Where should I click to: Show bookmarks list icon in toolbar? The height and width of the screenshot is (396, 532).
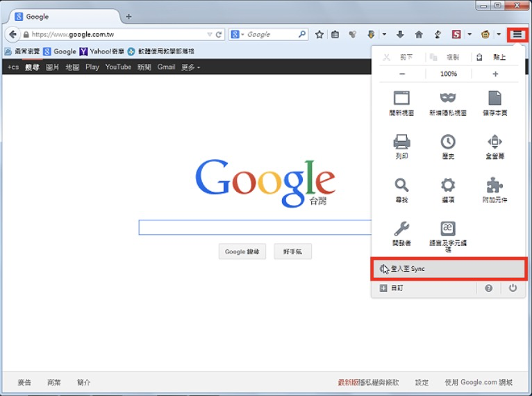[335, 34]
